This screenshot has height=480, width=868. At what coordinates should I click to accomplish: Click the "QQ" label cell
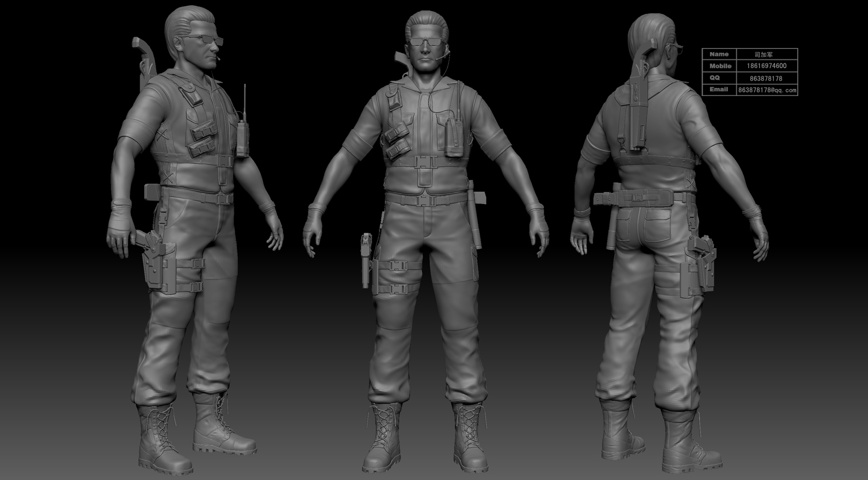pos(719,78)
